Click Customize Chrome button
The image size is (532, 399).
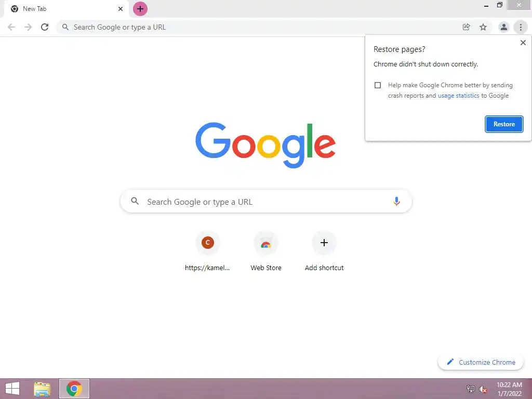coord(481,362)
